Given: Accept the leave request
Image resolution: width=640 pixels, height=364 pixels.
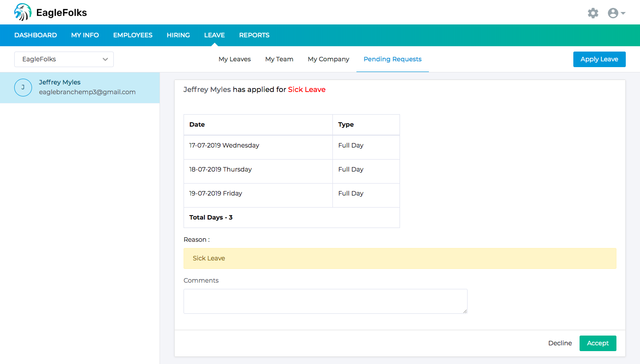Looking at the screenshot, I should (x=598, y=343).
